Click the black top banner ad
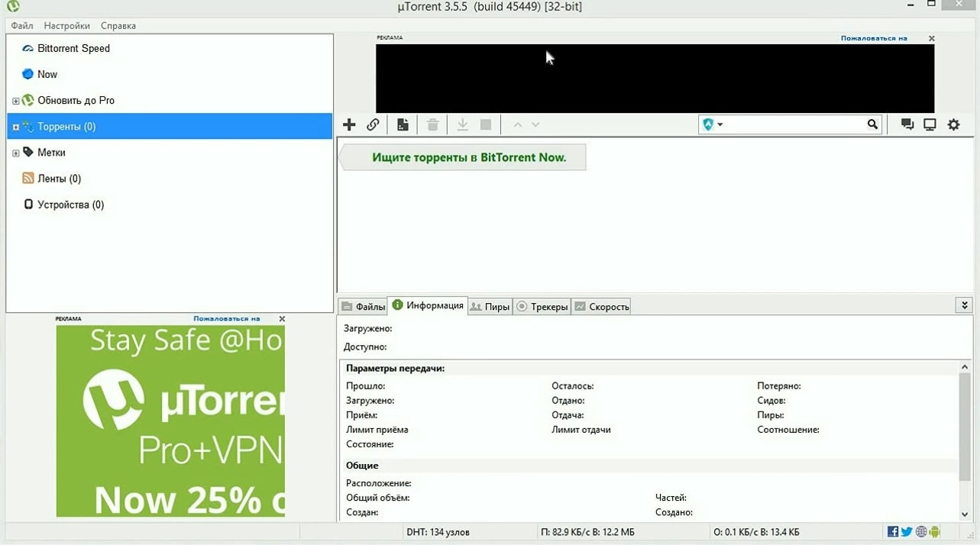The image size is (980, 545). (655, 79)
